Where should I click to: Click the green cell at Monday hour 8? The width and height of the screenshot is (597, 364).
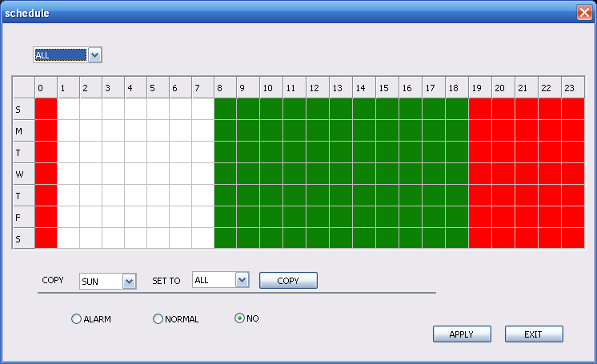[x=226, y=130]
